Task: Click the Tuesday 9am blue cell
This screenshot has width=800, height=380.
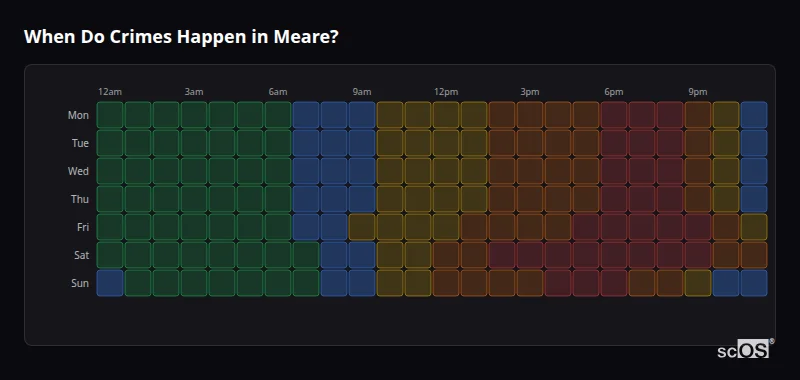Action: [x=362, y=143]
